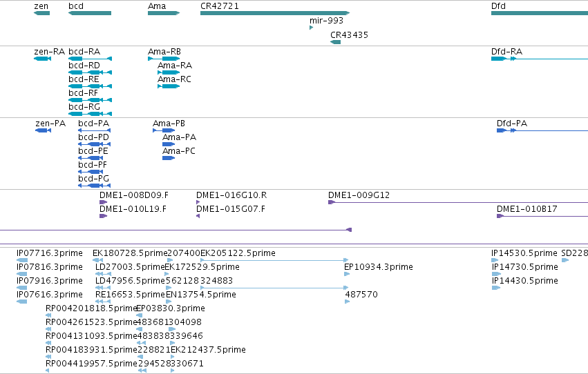Screen dimensions: 588x374
Task: Open the CR43435 gene feature
Action: [x=335, y=42]
